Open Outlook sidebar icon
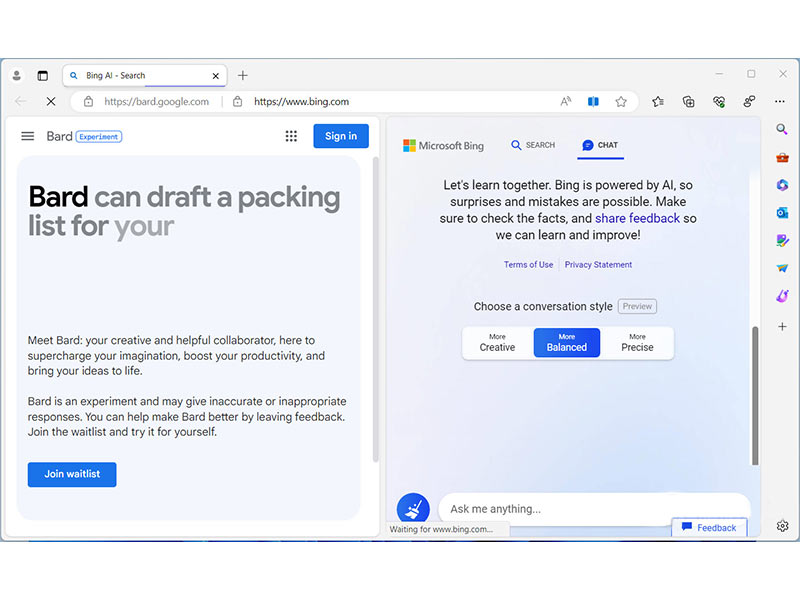The image size is (800, 600). coord(782,212)
